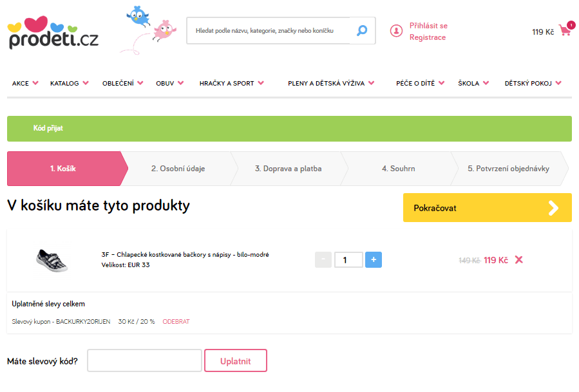579x392 pixels.
Task: Expand the OBLEČENÍ menu chevron
Action: coord(140,83)
